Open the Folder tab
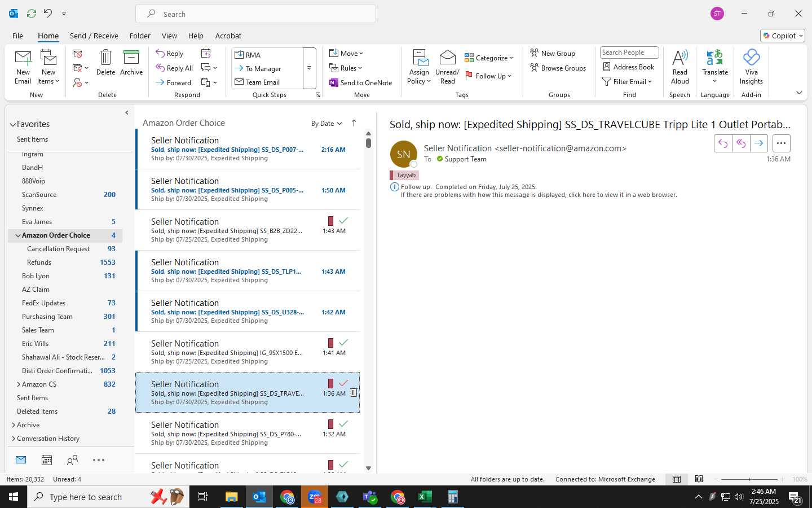 (x=140, y=36)
